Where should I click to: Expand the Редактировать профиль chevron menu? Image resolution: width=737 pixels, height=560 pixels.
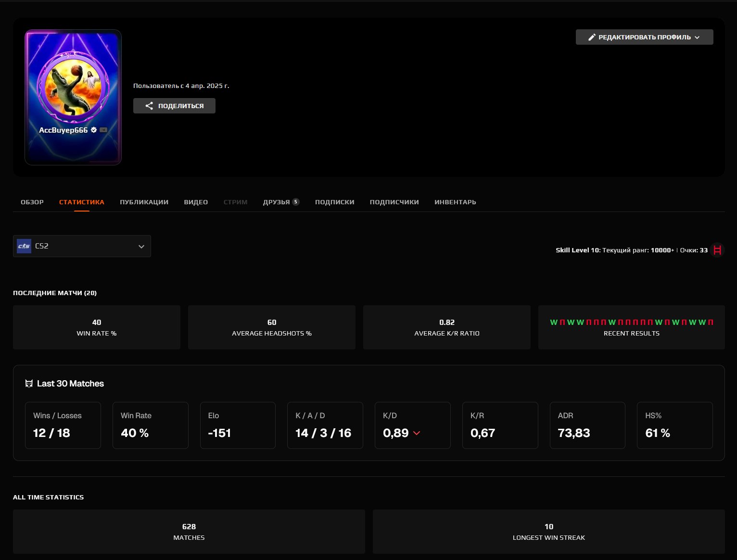click(697, 37)
